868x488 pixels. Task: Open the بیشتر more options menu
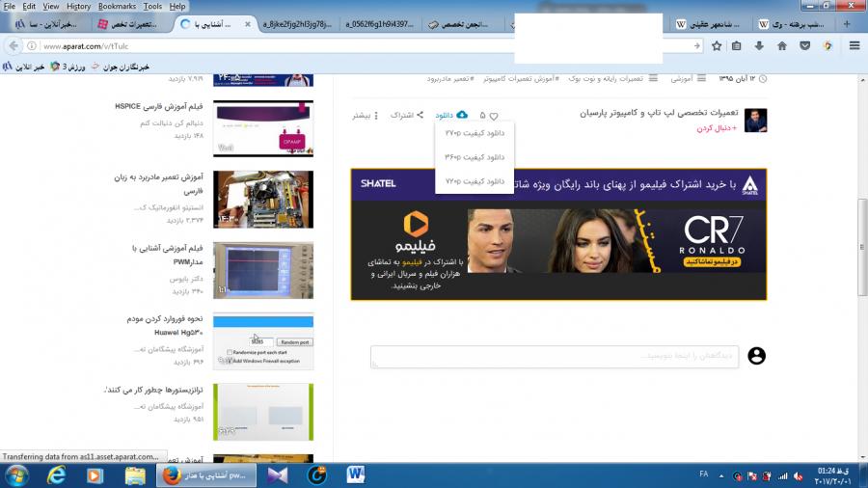point(366,115)
